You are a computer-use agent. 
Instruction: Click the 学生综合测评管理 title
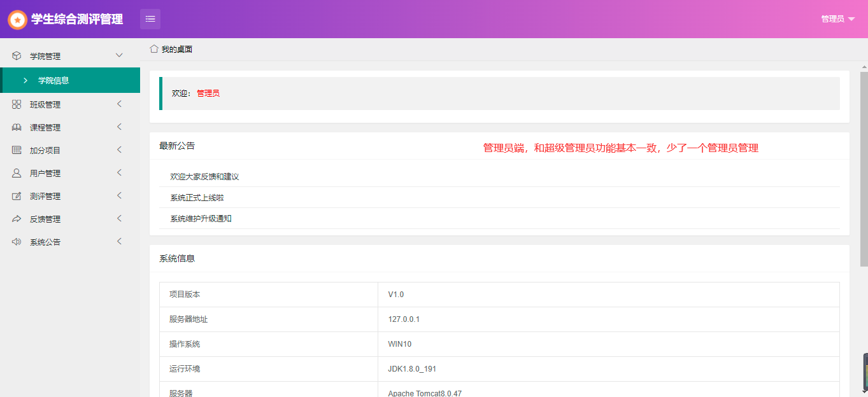pos(77,20)
